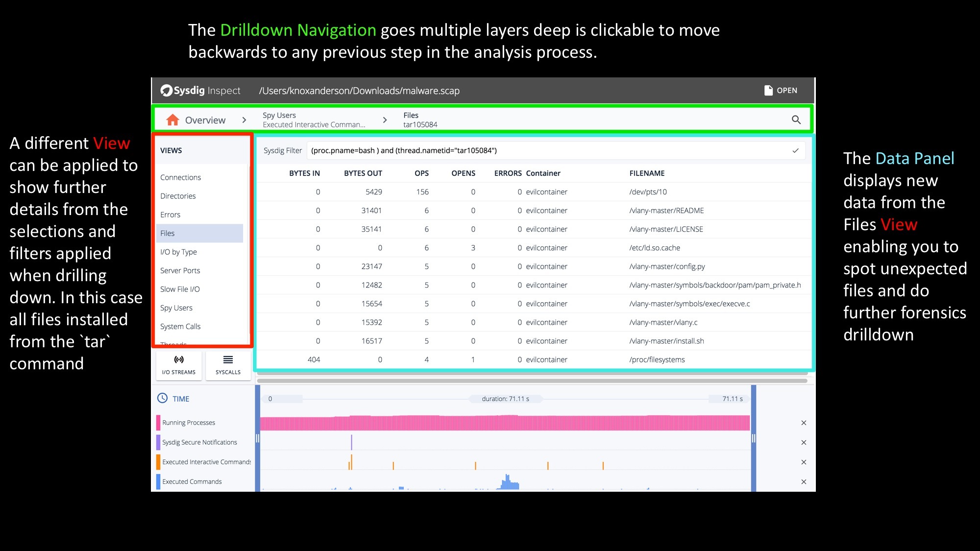Open the SYSCALLS button
980x551 pixels.
(x=228, y=365)
